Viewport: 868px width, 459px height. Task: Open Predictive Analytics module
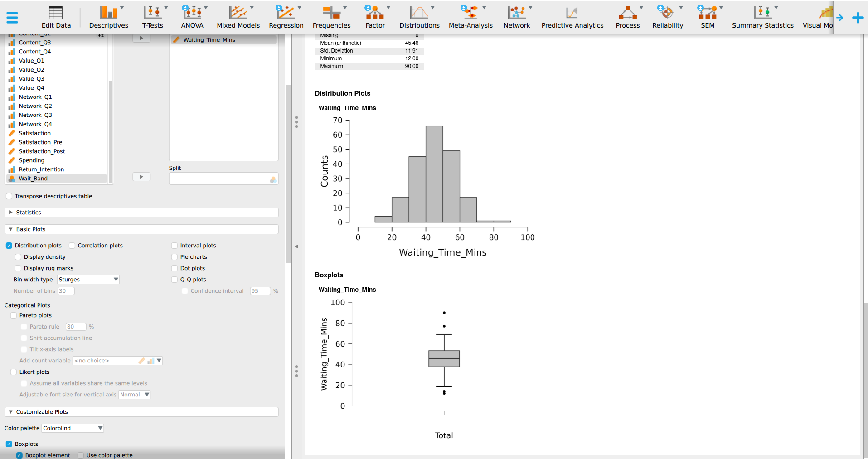click(572, 17)
